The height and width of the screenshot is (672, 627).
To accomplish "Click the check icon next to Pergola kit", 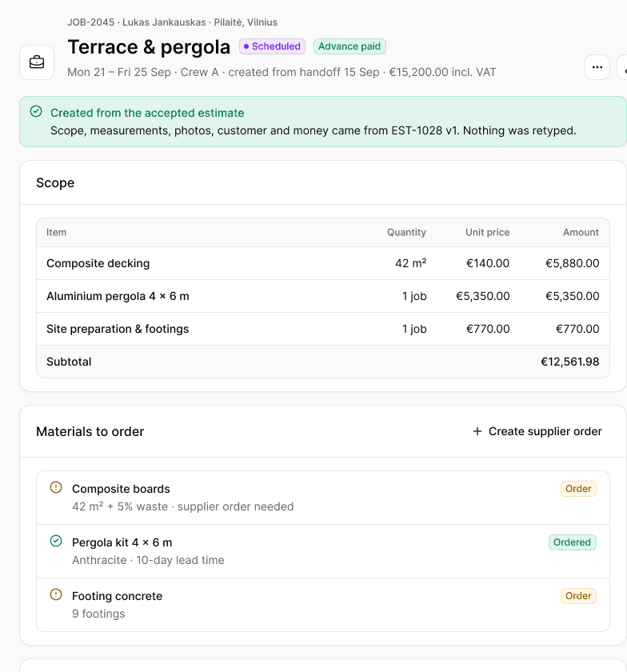I will [56, 541].
